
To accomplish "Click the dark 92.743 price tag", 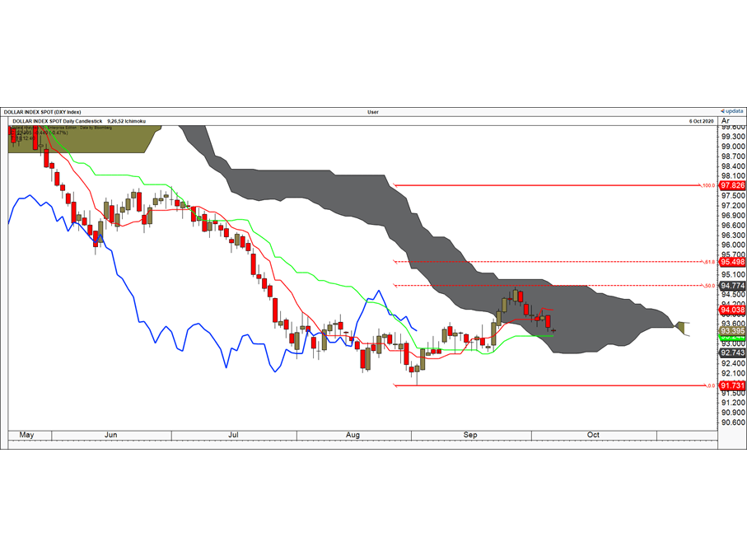I will coord(732,352).
